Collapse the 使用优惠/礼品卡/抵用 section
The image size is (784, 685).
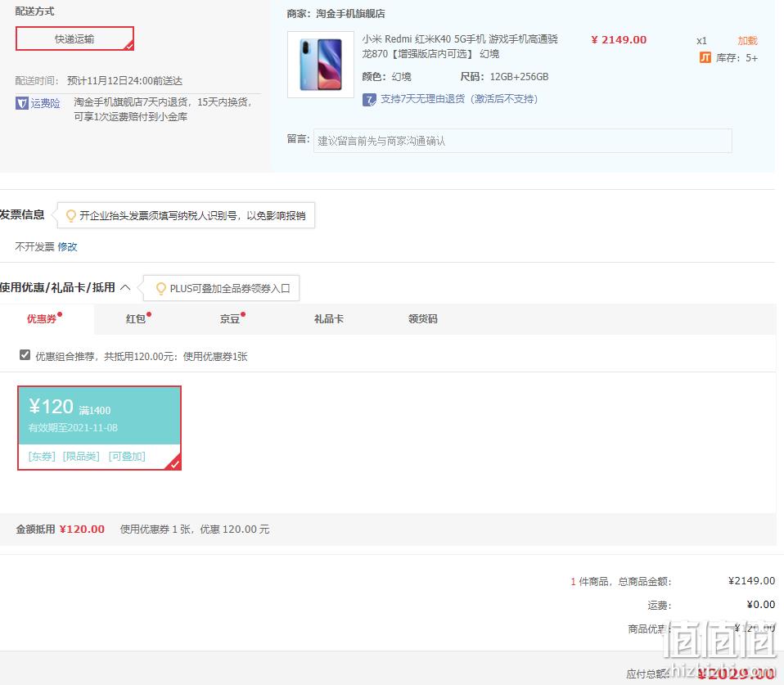(x=125, y=287)
